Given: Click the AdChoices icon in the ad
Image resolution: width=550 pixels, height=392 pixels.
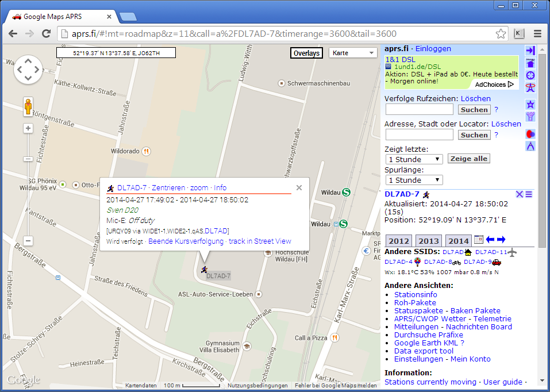Looking at the screenshot, I should coord(511,84).
